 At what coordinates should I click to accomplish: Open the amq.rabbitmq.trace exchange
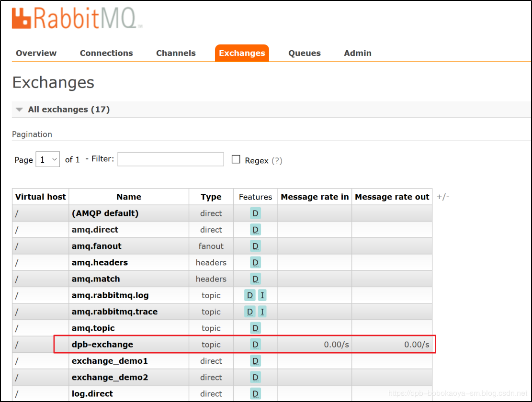point(114,312)
